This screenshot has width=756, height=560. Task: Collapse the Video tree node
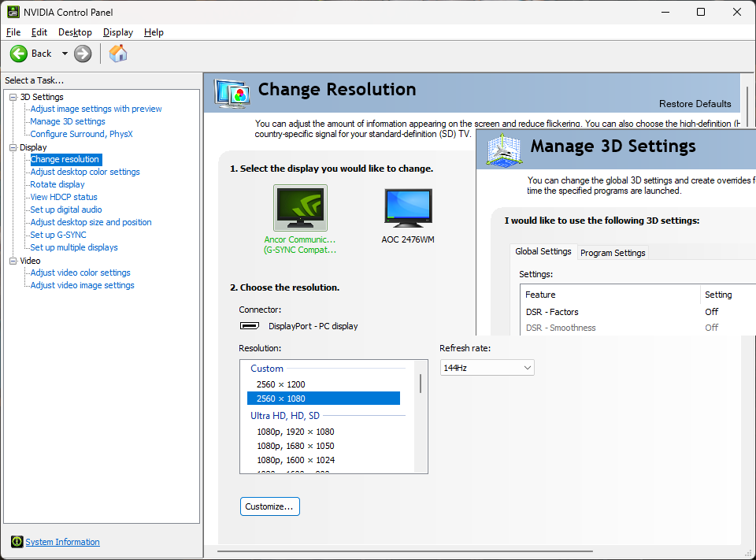pos(13,261)
